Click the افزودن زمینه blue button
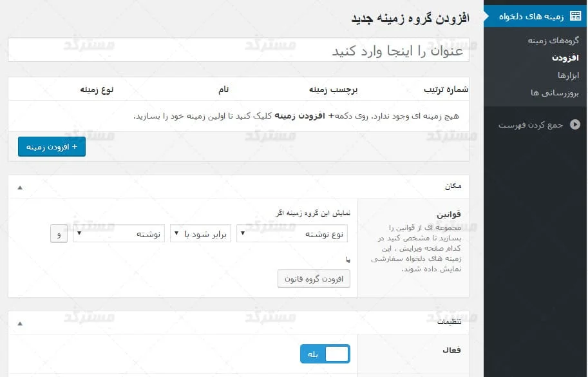 52,146
